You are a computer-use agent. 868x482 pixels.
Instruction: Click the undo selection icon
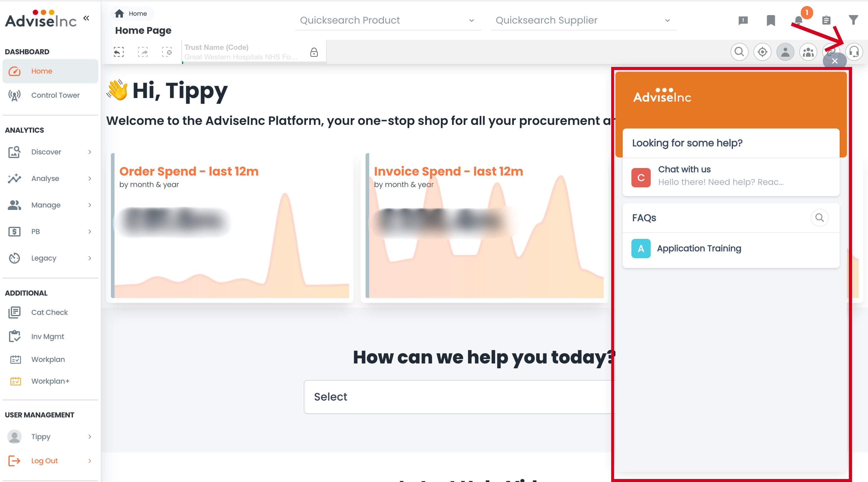119,52
